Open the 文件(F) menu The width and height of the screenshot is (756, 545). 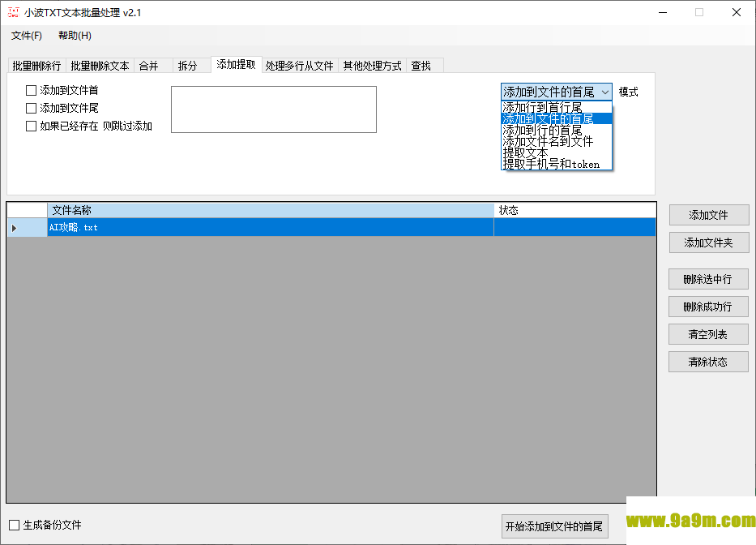click(x=27, y=36)
